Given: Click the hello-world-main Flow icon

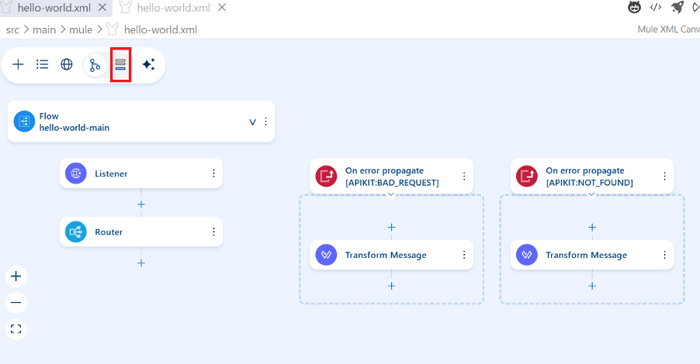Looking at the screenshot, I should 24,121.
